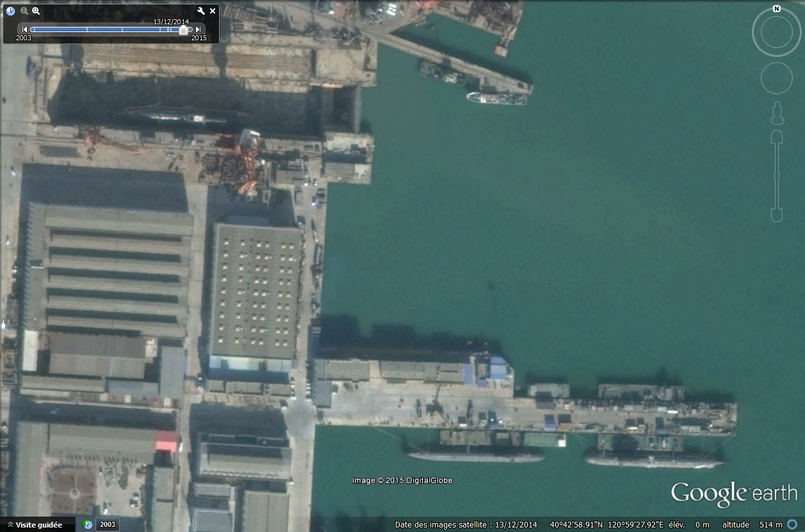Image resolution: width=805 pixels, height=532 pixels.
Task: Click the 13/12/2014 date label above slider
Action: pos(171,22)
